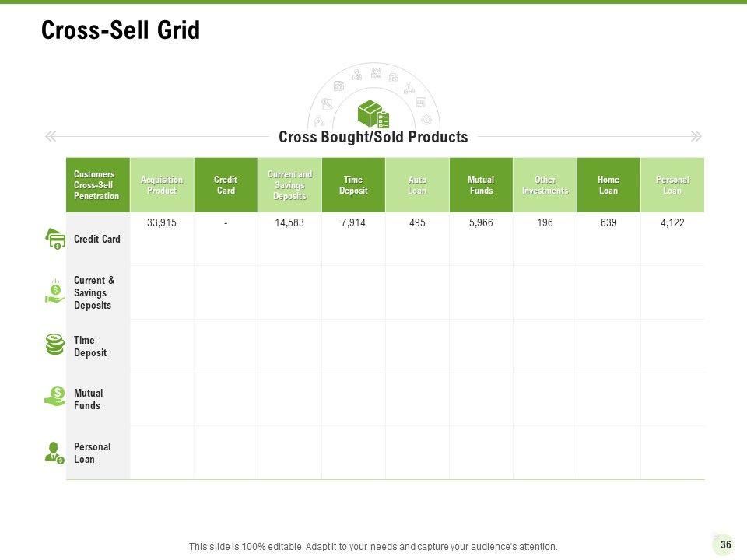Click the cell showing 14,583
The width and height of the screenshot is (747, 560).
289,223
